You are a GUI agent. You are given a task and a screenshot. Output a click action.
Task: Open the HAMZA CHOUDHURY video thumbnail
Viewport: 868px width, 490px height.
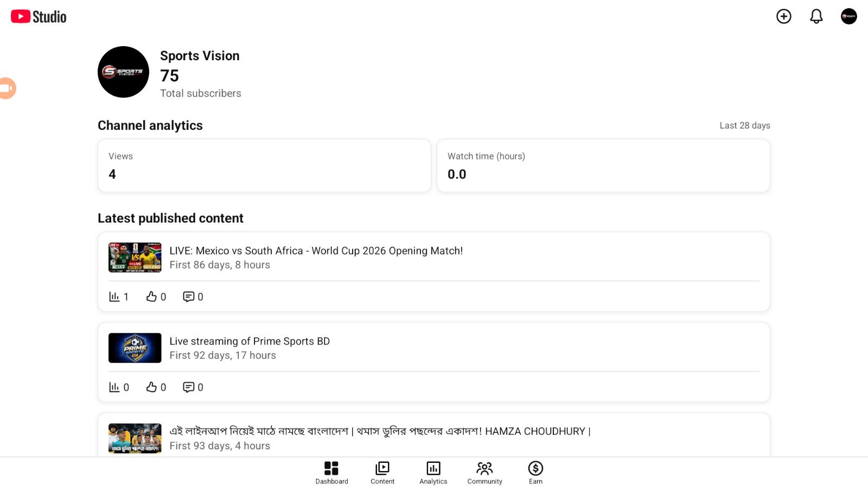click(135, 438)
